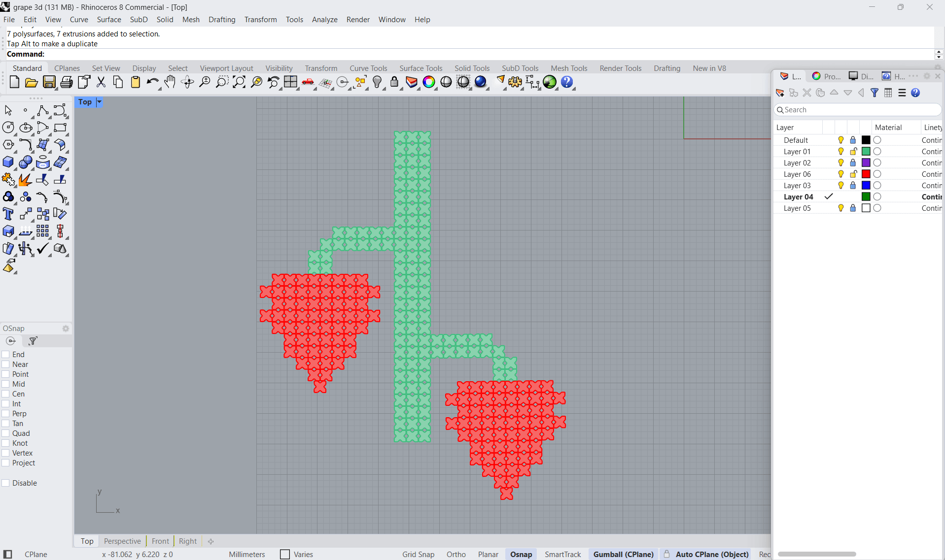Viewport: 945px width, 560px height.
Task: Unlock Layer 02 via its padlock icon
Action: 853,163
